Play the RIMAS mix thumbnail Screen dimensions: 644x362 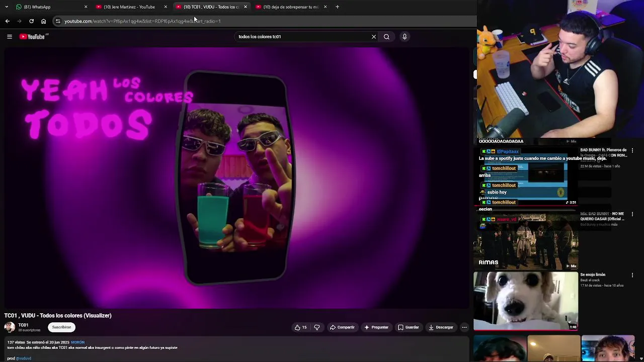coord(525,241)
